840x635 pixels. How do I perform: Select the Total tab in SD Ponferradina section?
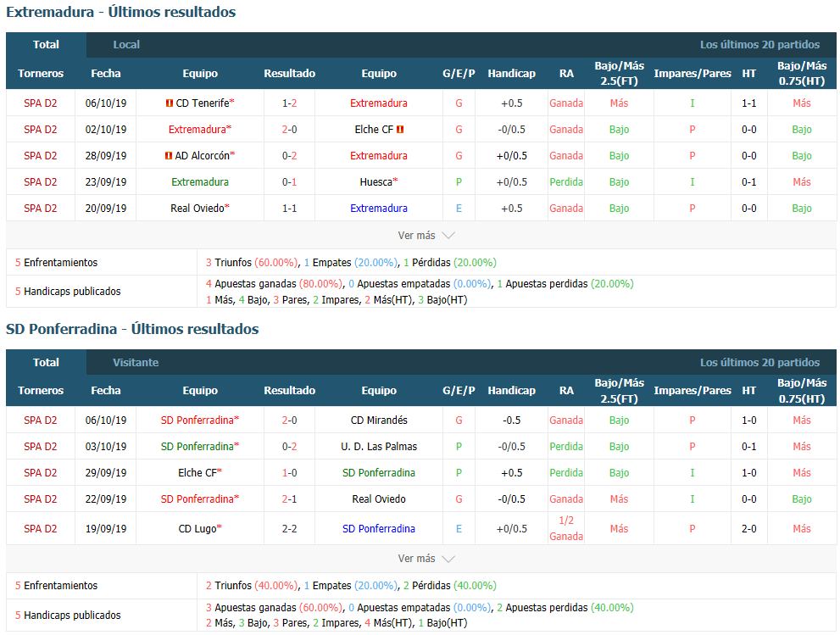click(x=46, y=363)
